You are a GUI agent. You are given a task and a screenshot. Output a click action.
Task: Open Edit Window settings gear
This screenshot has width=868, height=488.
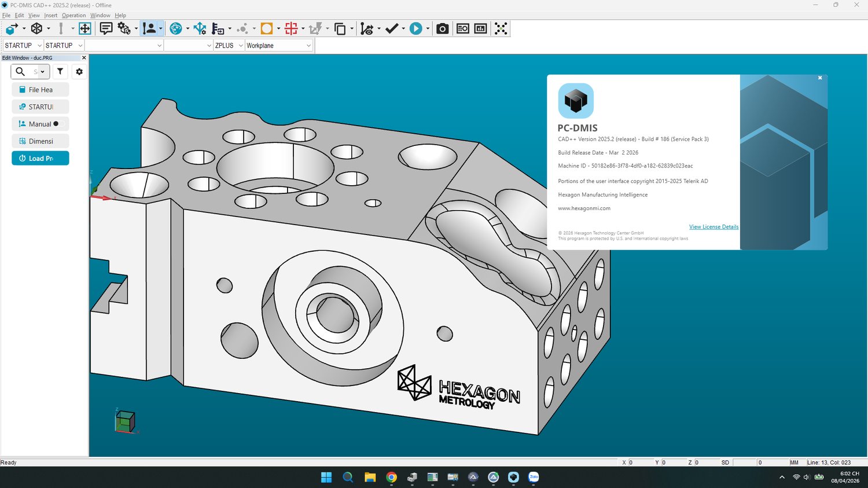click(79, 71)
